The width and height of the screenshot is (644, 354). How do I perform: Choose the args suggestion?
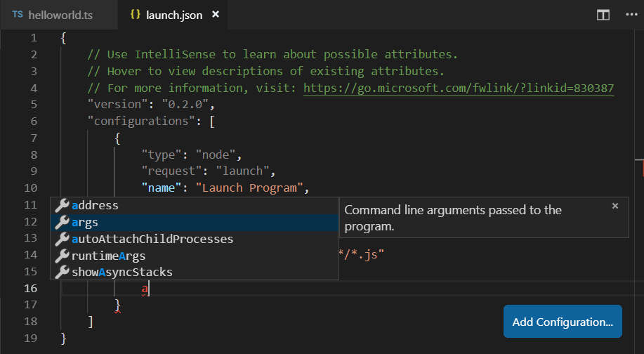tap(85, 222)
